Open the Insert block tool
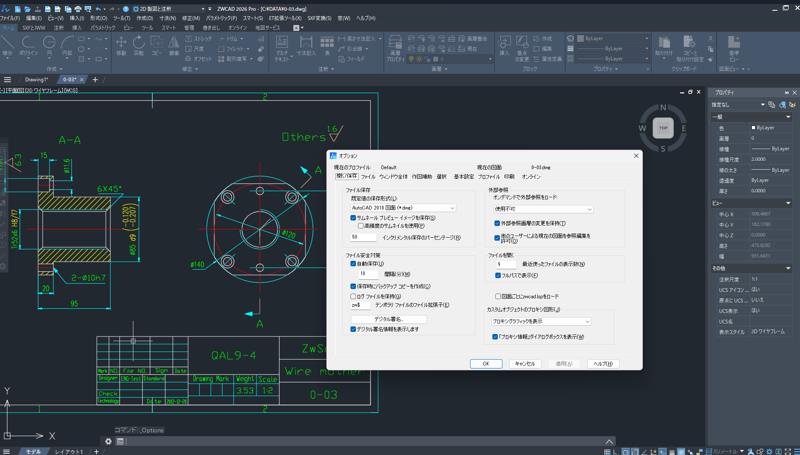The width and height of the screenshot is (800, 455). click(x=504, y=44)
